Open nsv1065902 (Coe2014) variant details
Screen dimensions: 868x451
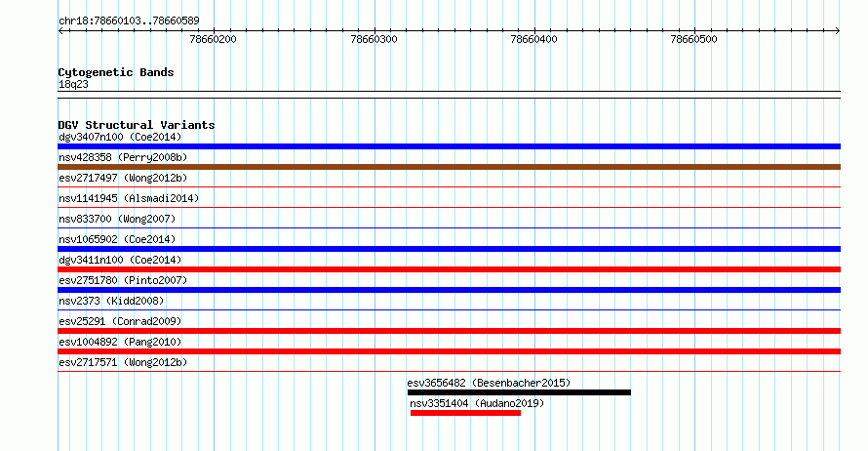tap(117, 239)
